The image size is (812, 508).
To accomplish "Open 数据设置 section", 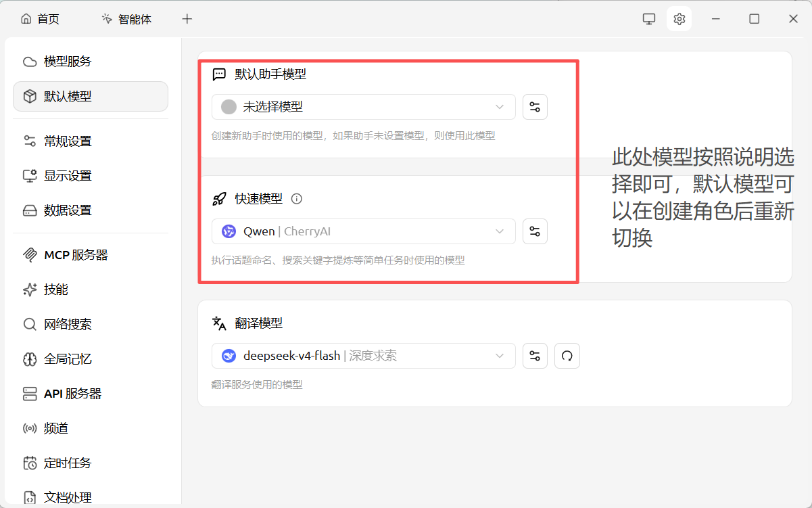I will [x=91, y=210].
